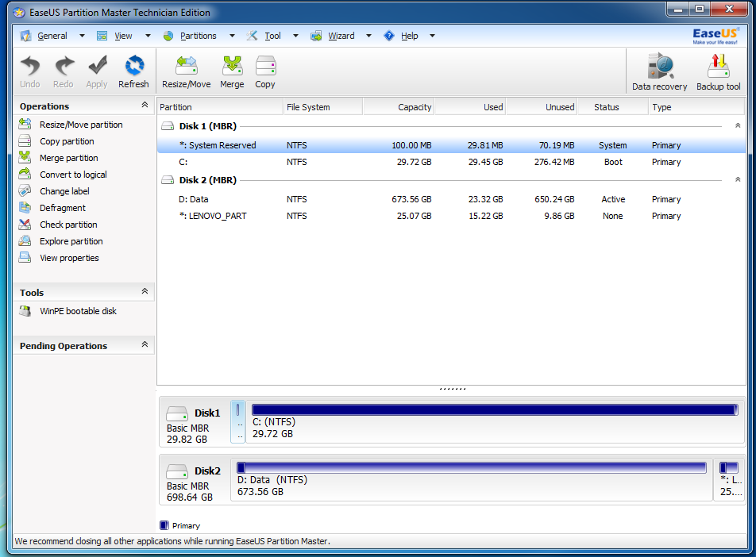The height and width of the screenshot is (557, 756).
Task: Click the Undo toolbar icon
Action: pos(30,66)
